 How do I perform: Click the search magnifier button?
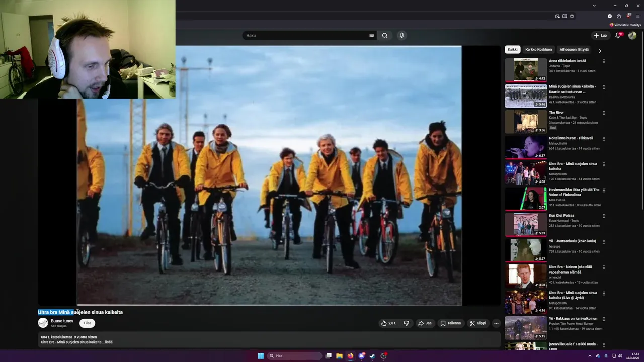click(385, 36)
